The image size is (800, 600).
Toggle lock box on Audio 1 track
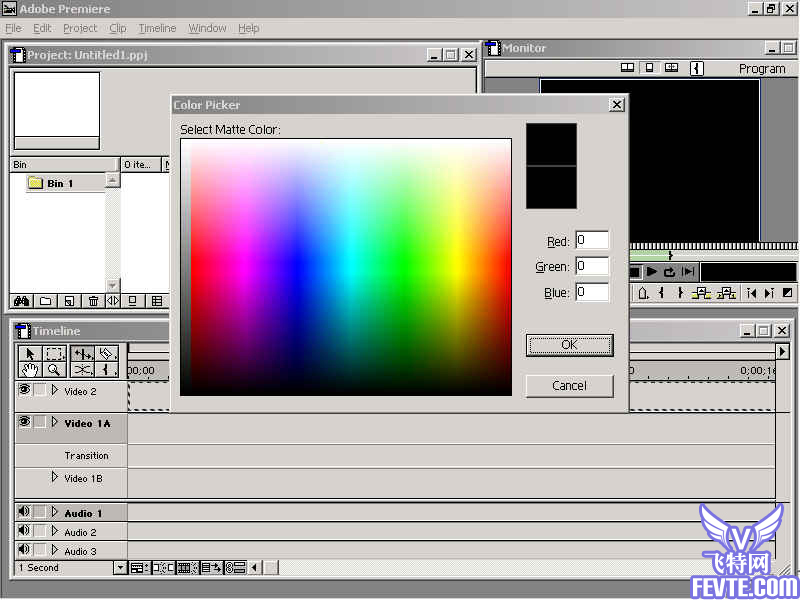(x=40, y=512)
